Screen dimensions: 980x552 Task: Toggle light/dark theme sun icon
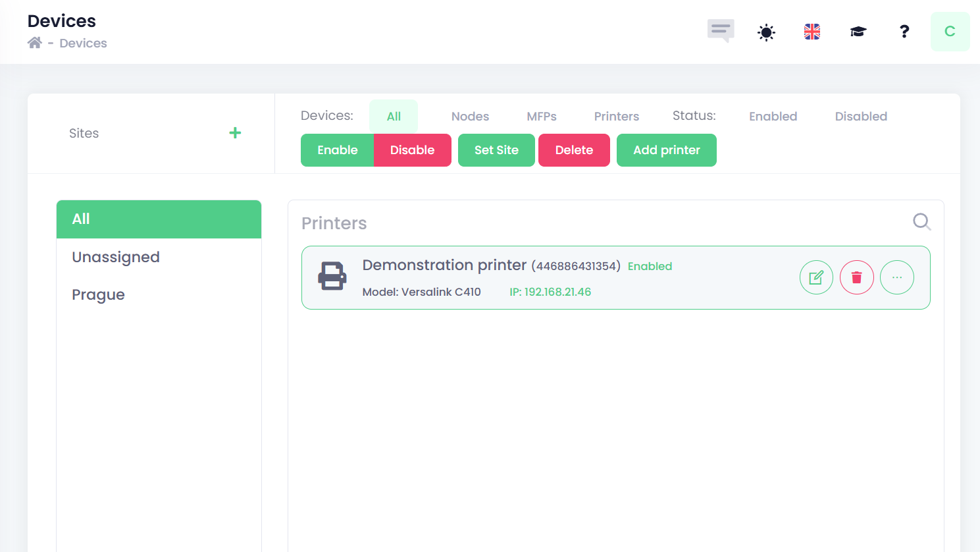(766, 32)
